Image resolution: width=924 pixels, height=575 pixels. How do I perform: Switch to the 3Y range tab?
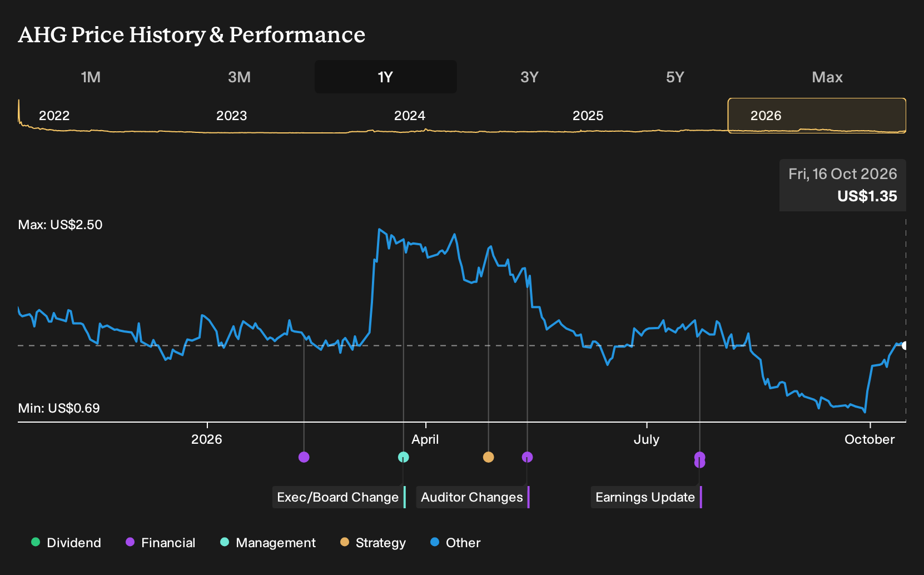[530, 77]
